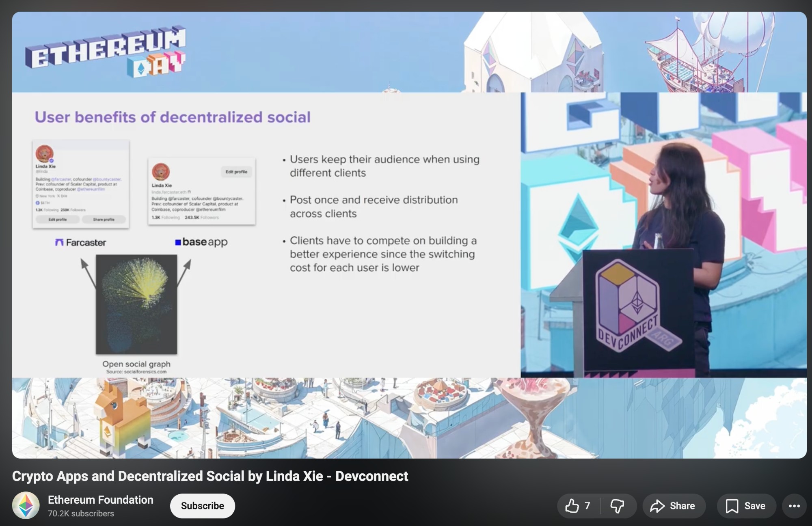812x526 pixels.
Task: Click the video title text
Action: click(210, 476)
